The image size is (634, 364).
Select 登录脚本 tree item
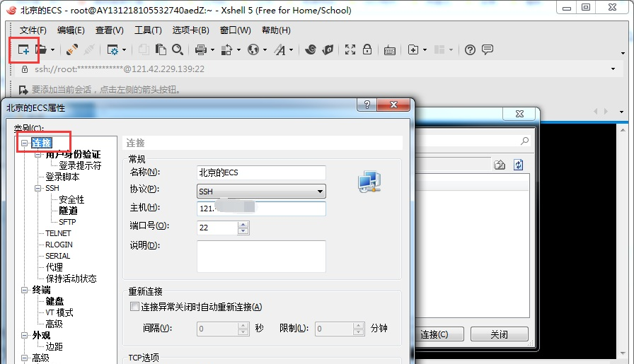62,177
